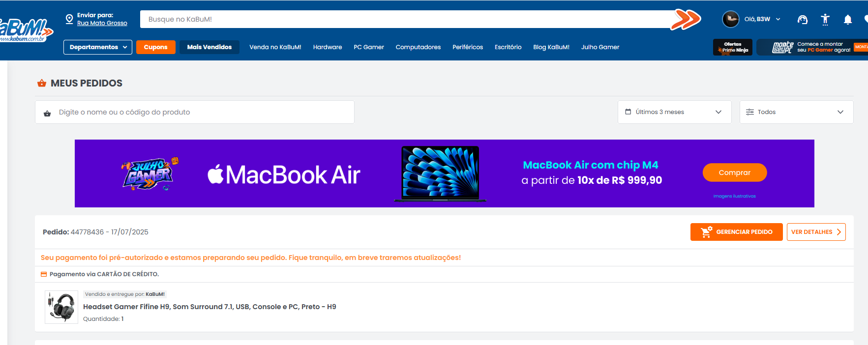Click the VER DETALHES button

pyautogui.click(x=815, y=232)
